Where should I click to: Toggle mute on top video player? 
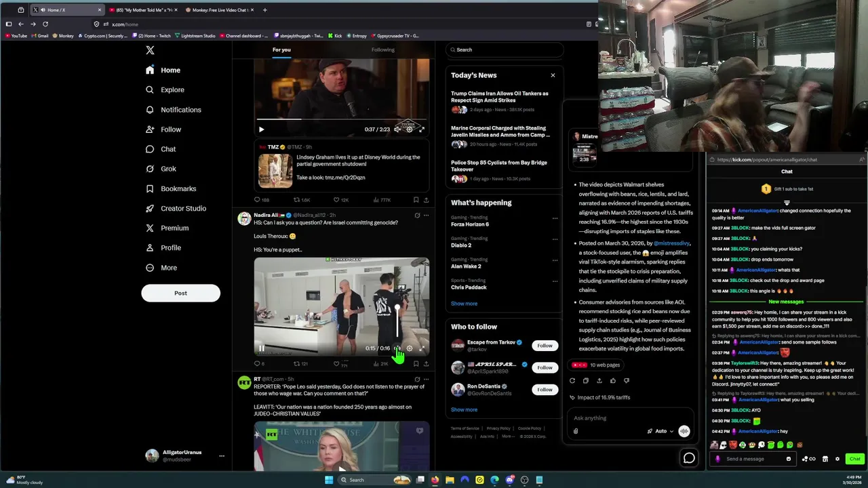point(397,129)
